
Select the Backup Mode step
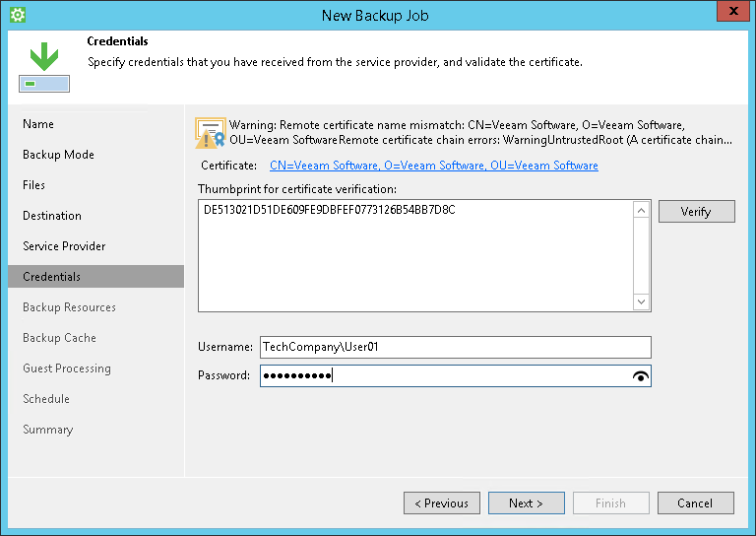click(58, 155)
